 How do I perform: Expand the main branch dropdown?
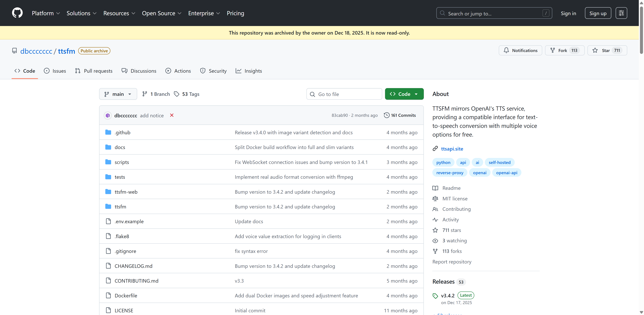pyautogui.click(x=118, y=94)
